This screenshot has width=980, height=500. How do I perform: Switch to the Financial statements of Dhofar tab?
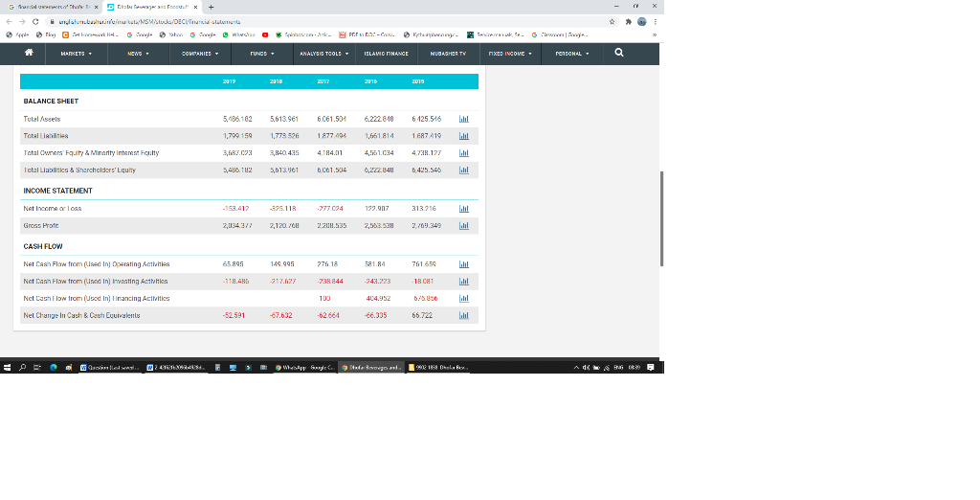[x=54, y=7]
